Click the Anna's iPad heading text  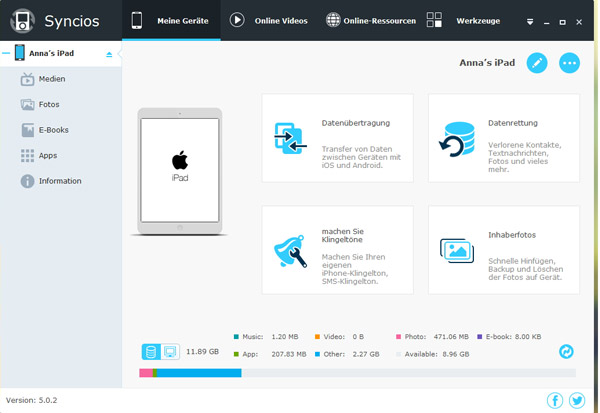pos(487,63)
